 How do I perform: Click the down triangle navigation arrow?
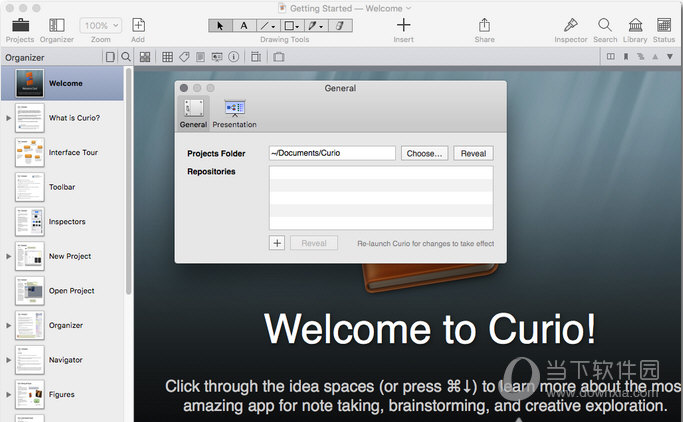pyautogui.click(x=670, y=57)
